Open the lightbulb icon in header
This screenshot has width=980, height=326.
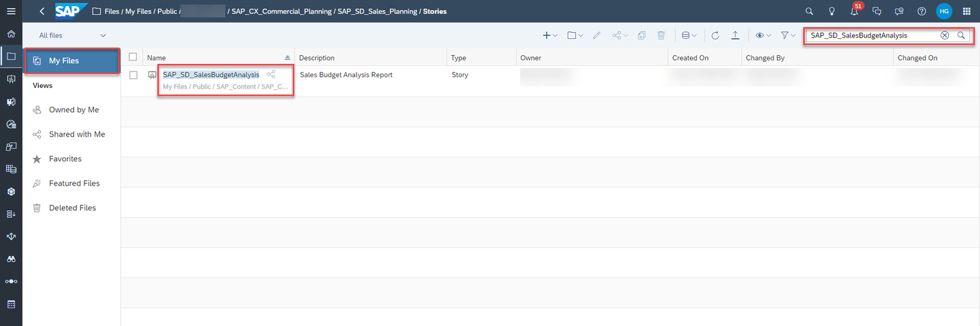coord(832,12)
